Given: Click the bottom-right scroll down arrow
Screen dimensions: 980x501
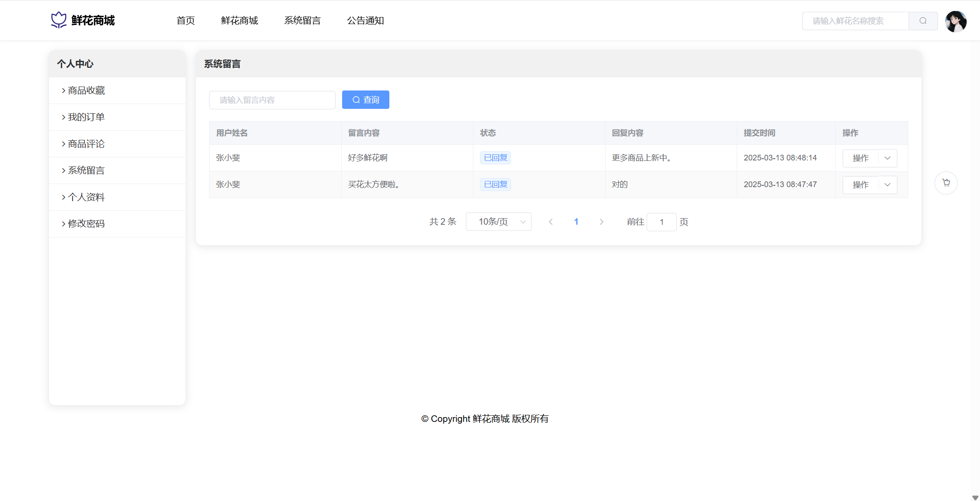Looking at the screenshot, I should coord(975,498).
